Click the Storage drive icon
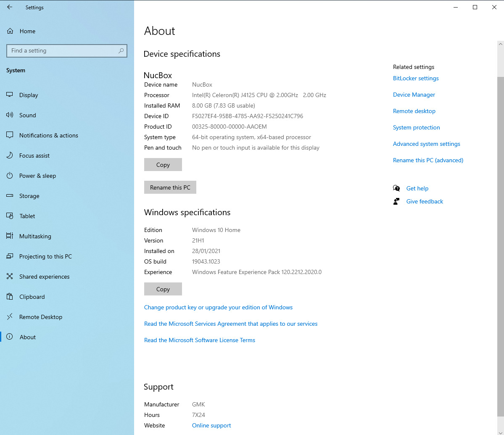This screenshot has height=435, width=504. (10, 196)
